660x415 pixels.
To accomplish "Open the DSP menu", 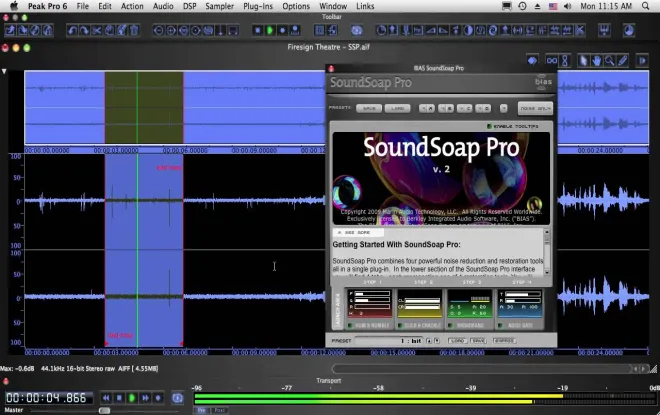I will pyautogui.click(x=189, y=6).
